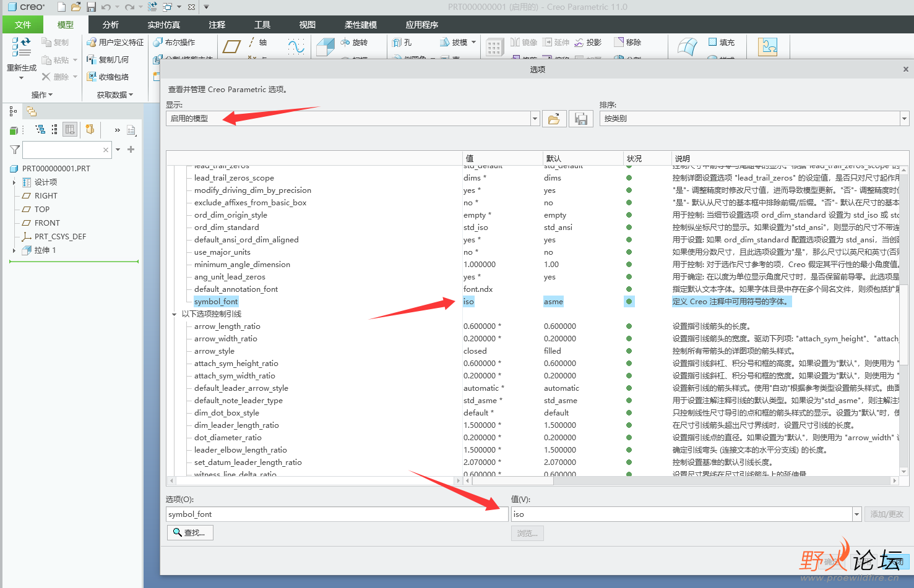This screenshot has width=914, height=588.
Task: Click the Save icon in the top toolbar
Action: tap(91, 7)
